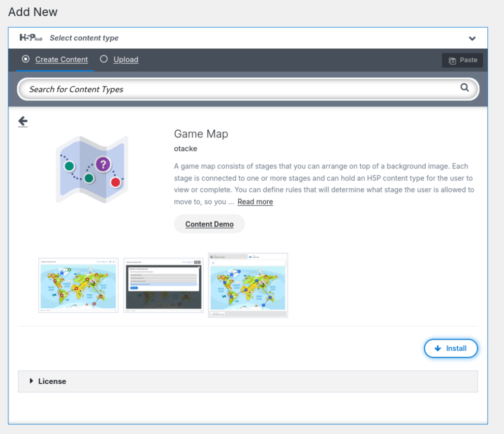Click the Read more link
The width and height of the screenshot is (504, 434).
pyautogui.click(x=255, y=201)
